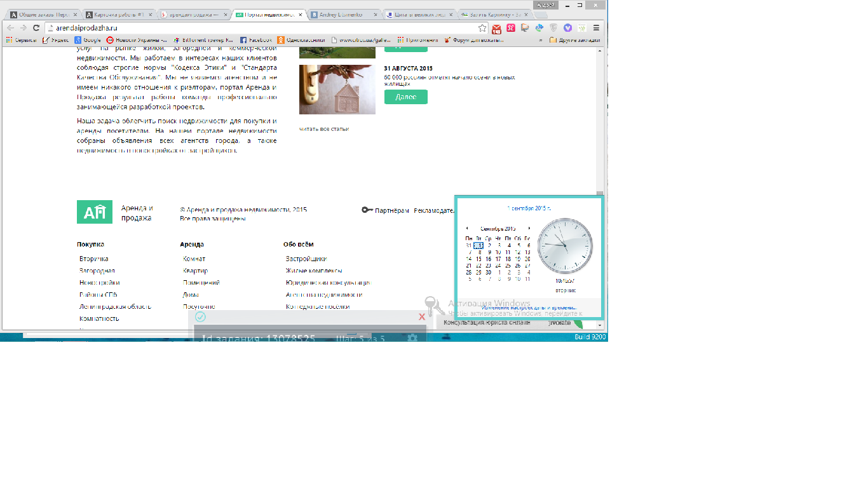Expand hidden bookmarks with the chevron

(541, 40)
